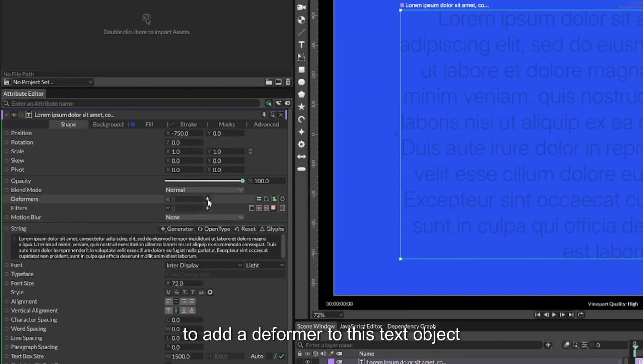The height and width of the screenshot is (364, 643).
Task: Toggle visibility eye of the text attribute
Action: tap(14, 115)
